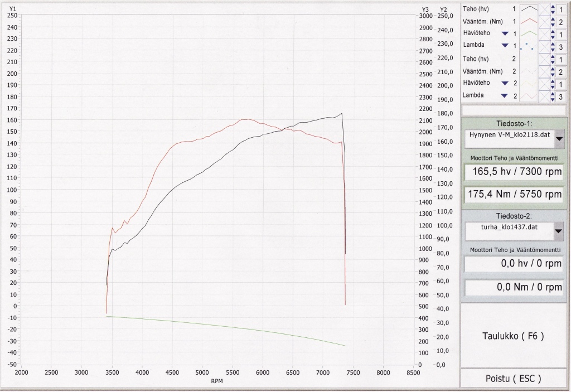Decrease the axis stepper for Häviöteho 2
This screenshot has height=392, width=571.
(x=553, y=87)
